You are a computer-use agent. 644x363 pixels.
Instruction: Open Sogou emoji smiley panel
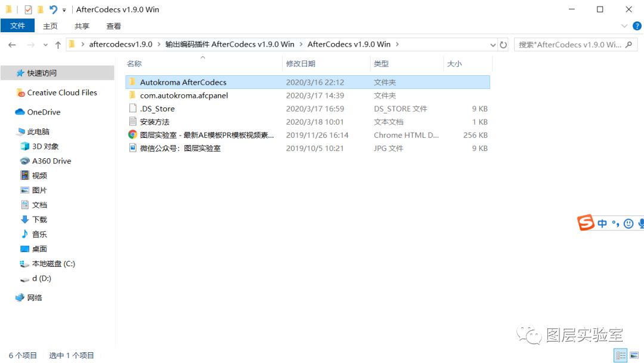[x=628, y=223]
